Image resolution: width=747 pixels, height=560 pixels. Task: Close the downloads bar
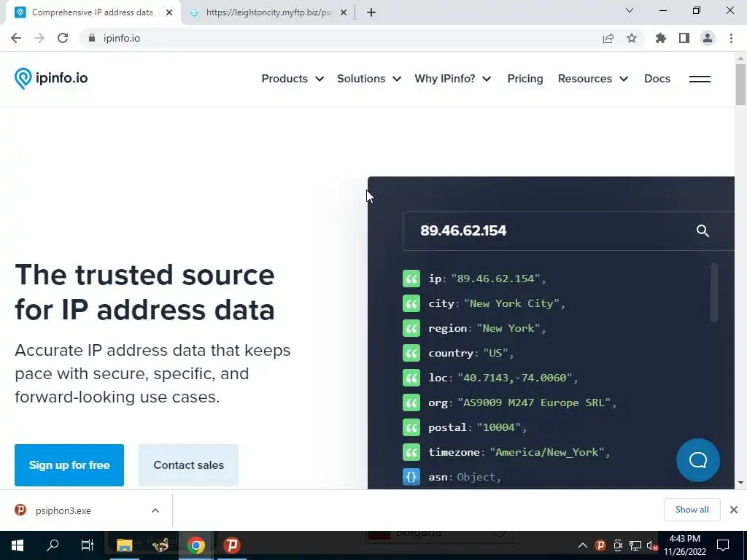click(734, 510)
